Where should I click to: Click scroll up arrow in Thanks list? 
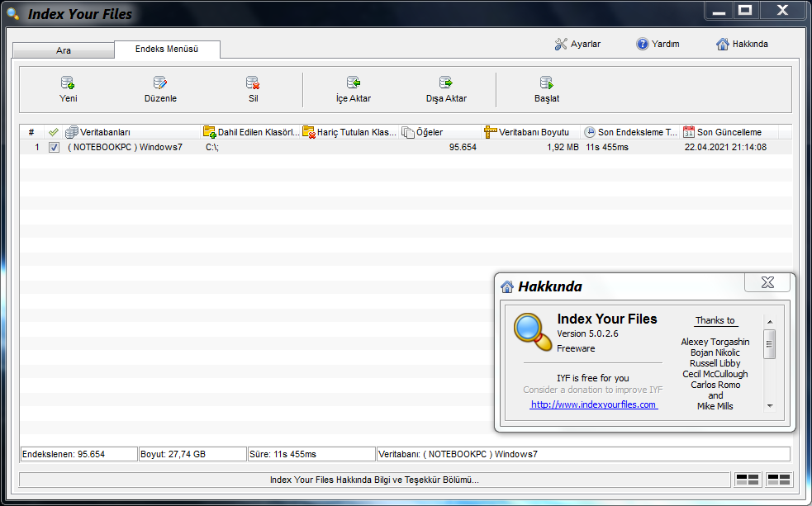(x=770, y=322)
